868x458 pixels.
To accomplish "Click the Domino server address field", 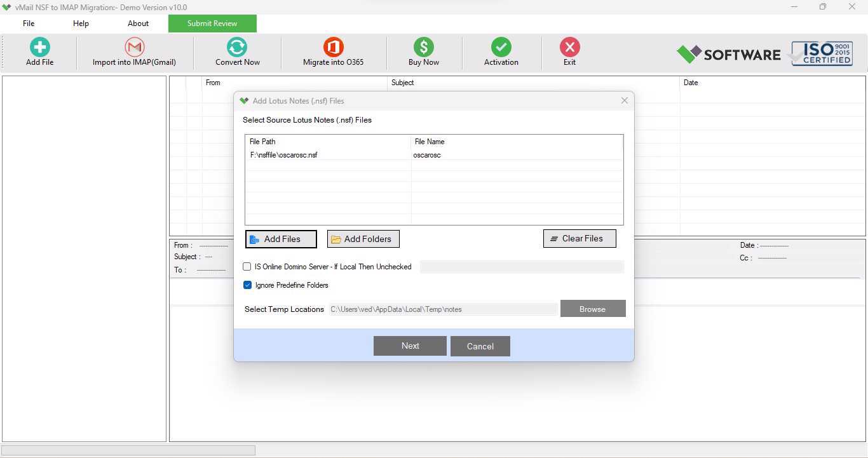I will [522, 267].
